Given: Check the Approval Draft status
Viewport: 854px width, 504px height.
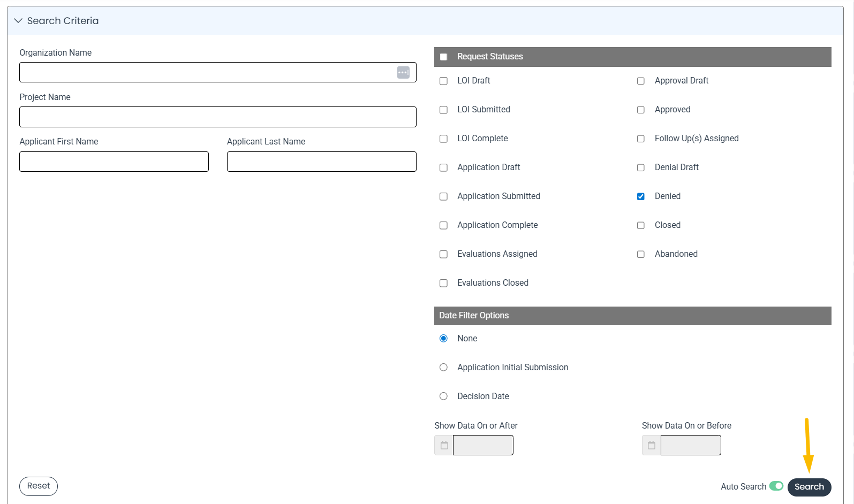Looking at the screenshot, I should point(640,81).
